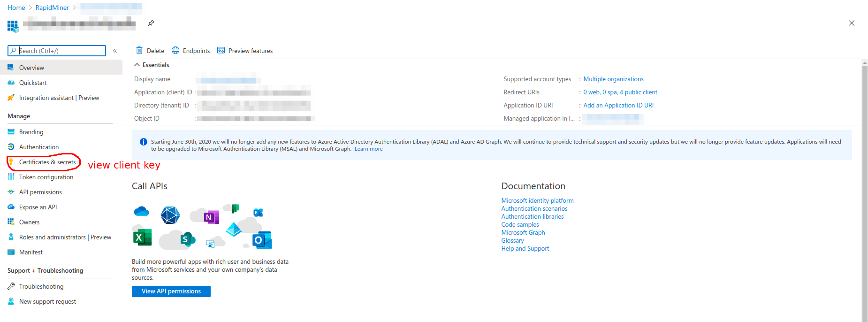Collapse the sidebar with the double chevron
The height and width of the screenshot is (322, 868).
(115, 51)
